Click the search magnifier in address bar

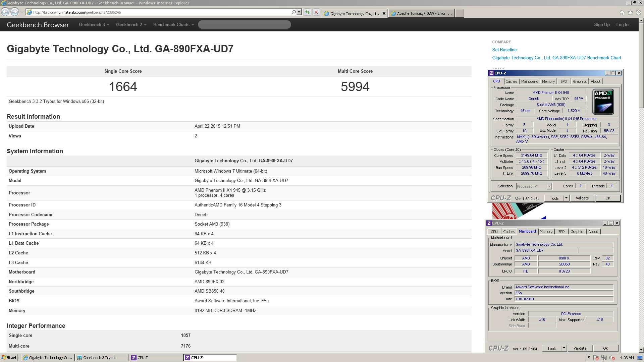tap(294, 12)
